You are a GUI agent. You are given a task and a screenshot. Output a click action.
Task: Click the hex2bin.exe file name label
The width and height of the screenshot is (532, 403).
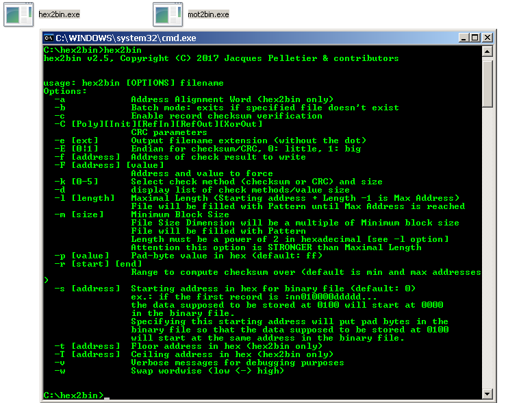coord(59,14)
